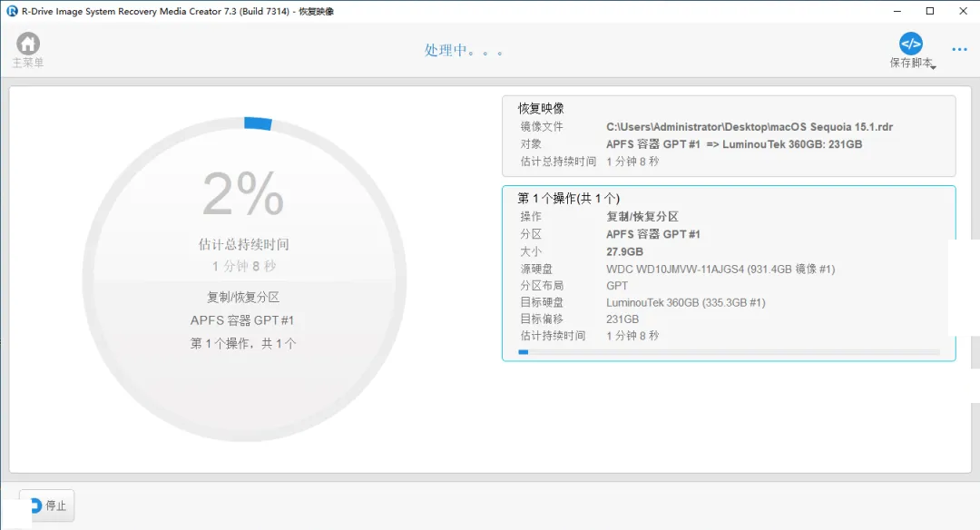Click the R-Drive Image app logo

pyautogui.click(x=11, y=11)
